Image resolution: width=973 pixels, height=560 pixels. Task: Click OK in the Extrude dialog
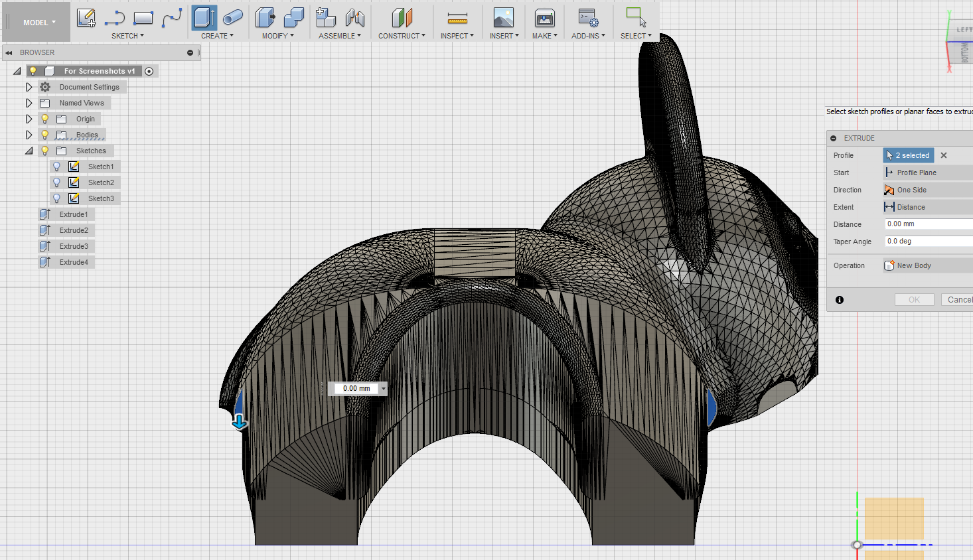[x=914, y=300]
